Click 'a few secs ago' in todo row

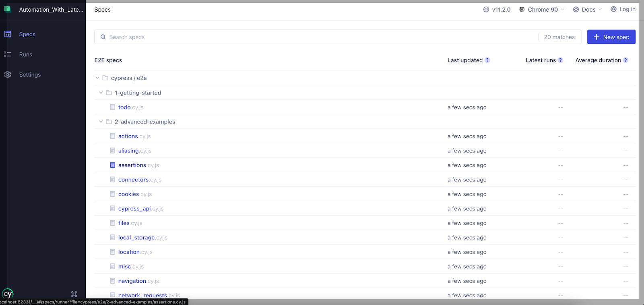[x=467, y=107]
